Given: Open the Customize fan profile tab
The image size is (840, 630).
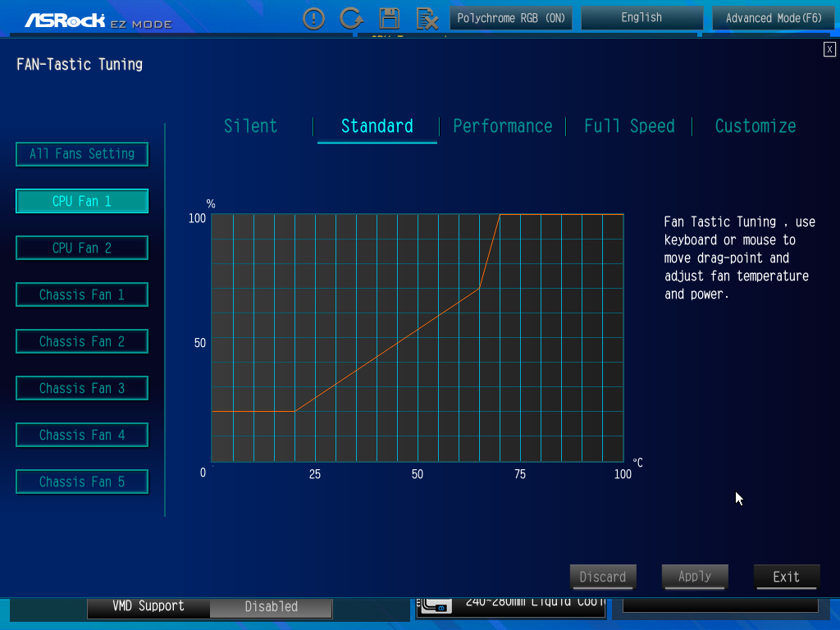Looking at the screenshot, I should (x=756, y=126).
